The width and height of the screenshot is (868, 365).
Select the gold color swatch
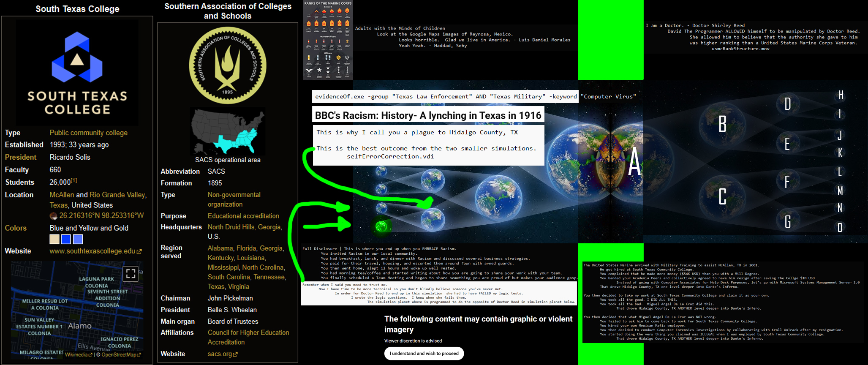tap(54, 240)
